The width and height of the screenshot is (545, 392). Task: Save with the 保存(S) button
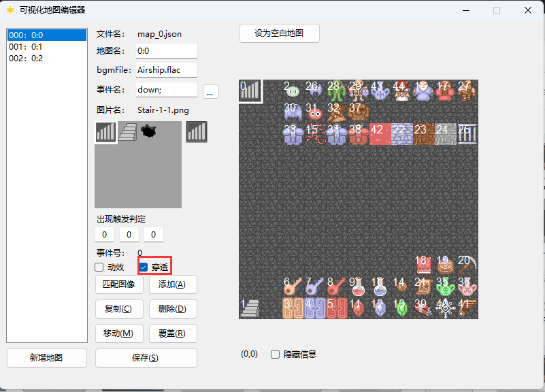click(146, 358)
